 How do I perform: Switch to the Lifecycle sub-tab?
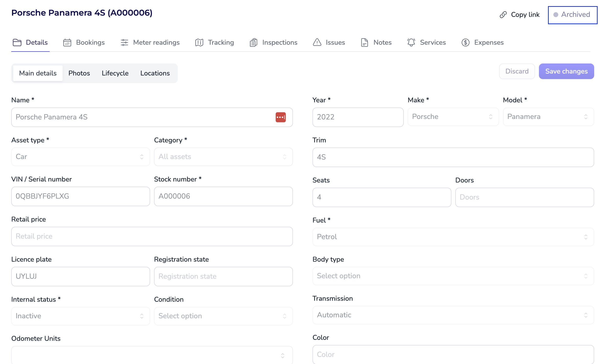click(x=115, y=73)
